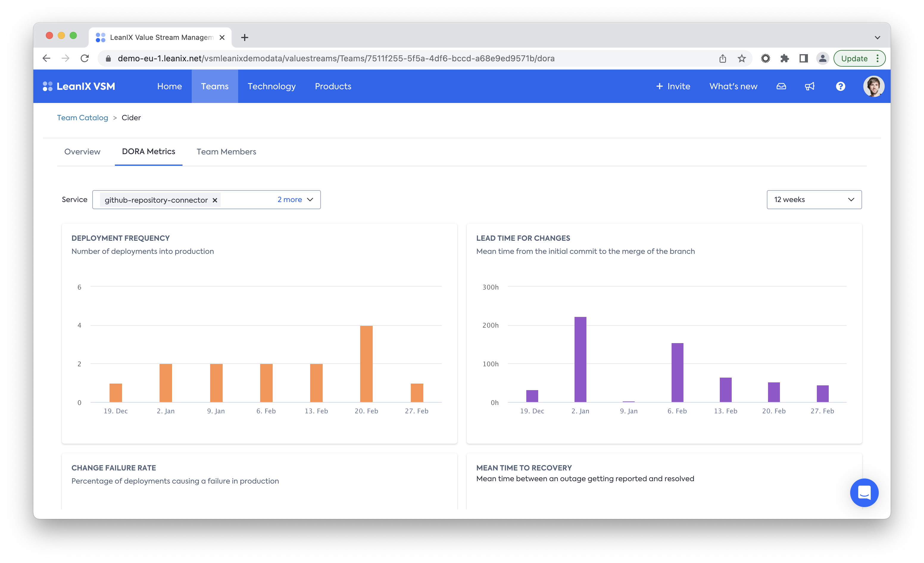
Task: Click the 2. Jan purple lead time bar
Action: [x=580, y=359]
